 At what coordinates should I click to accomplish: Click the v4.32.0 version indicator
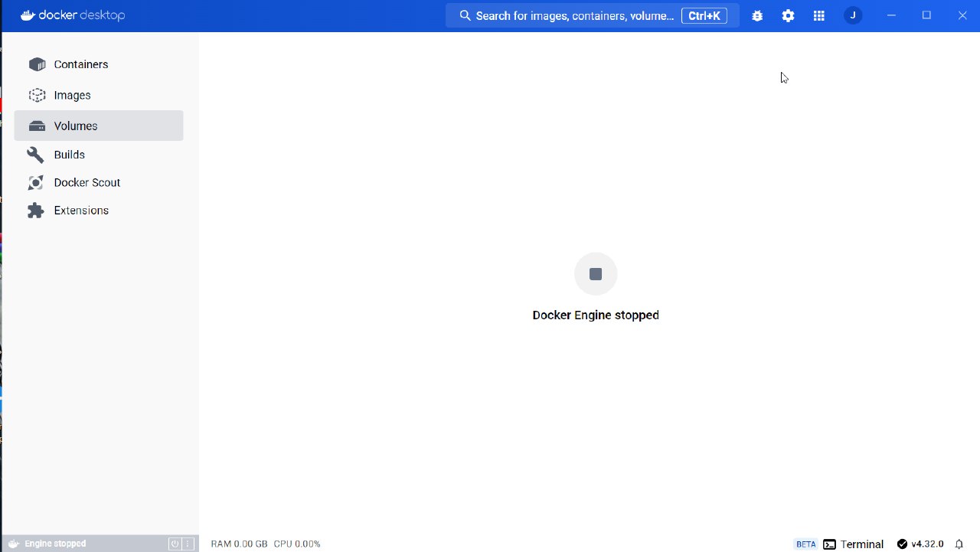920,544
